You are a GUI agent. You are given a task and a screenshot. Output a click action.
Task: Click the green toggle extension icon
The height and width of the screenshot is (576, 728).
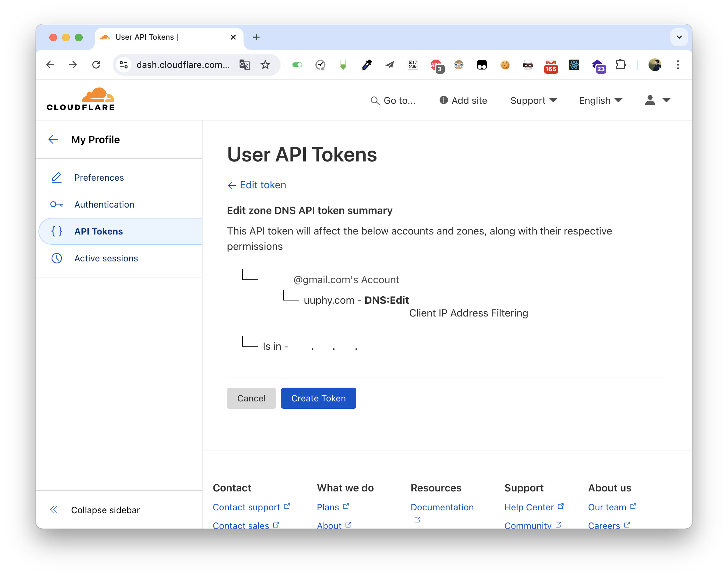click(x=297, y=65)
